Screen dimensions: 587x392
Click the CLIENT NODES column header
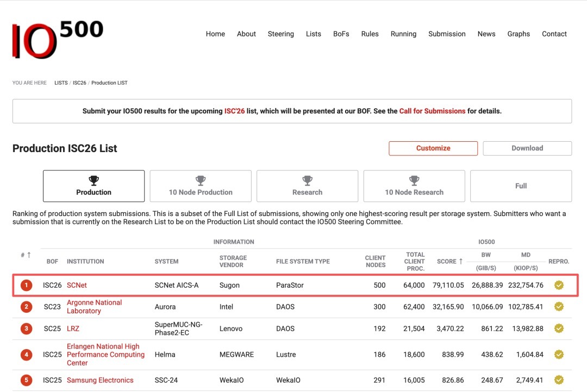(x=375, y=262)
